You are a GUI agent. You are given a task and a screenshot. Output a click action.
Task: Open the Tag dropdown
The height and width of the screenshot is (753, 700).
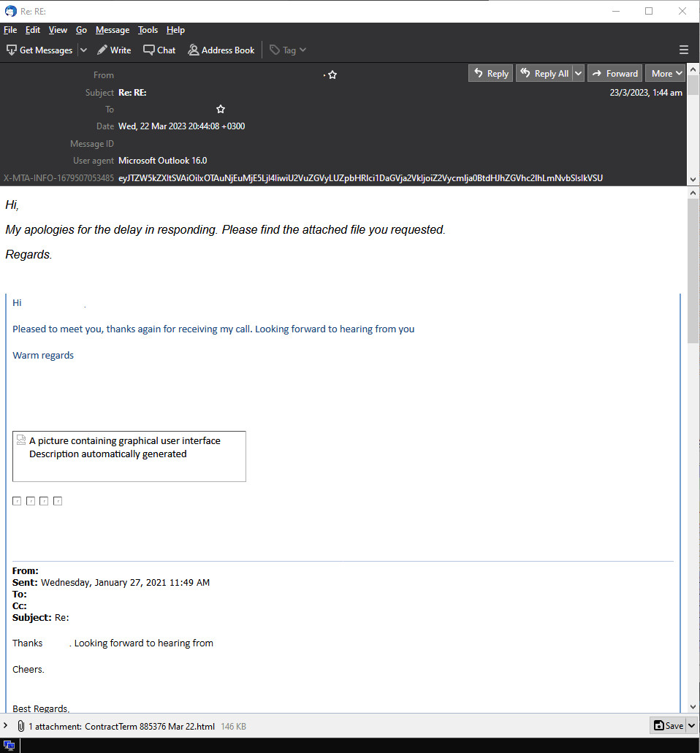tap(288, 50)
